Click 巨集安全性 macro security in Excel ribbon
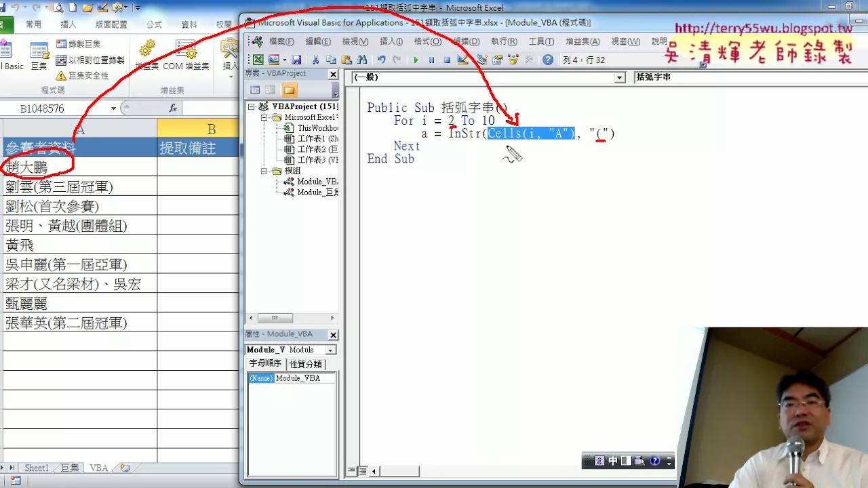868x488 pixels. pyautogui.click(x=83, y=75)
